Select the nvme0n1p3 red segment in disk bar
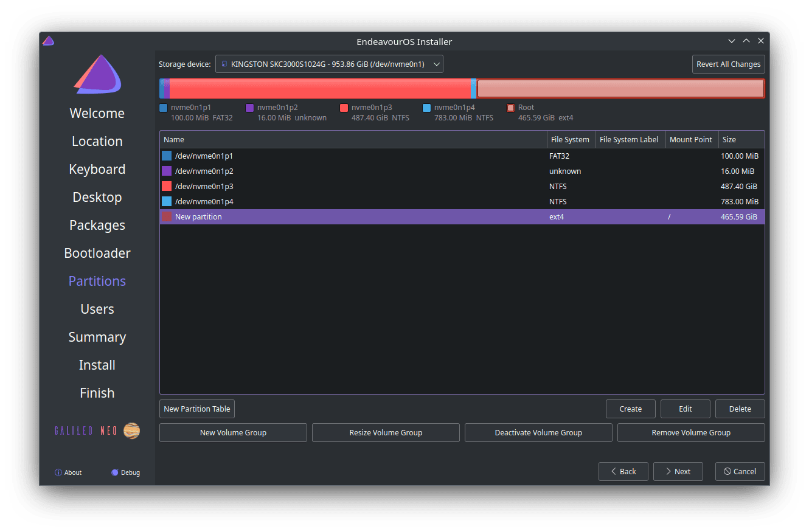The image size is (809, 532). tap(320, 89)
